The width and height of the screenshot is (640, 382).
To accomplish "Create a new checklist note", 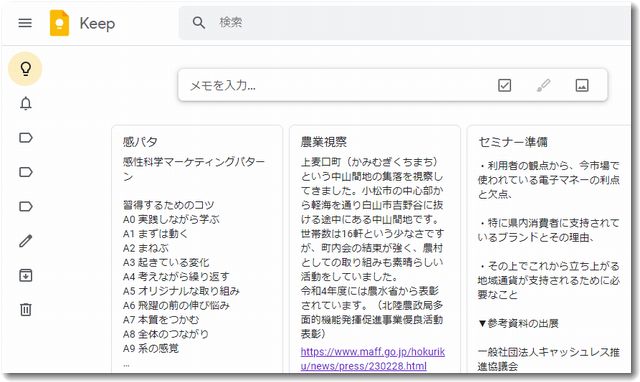I will tap(504, 85).
